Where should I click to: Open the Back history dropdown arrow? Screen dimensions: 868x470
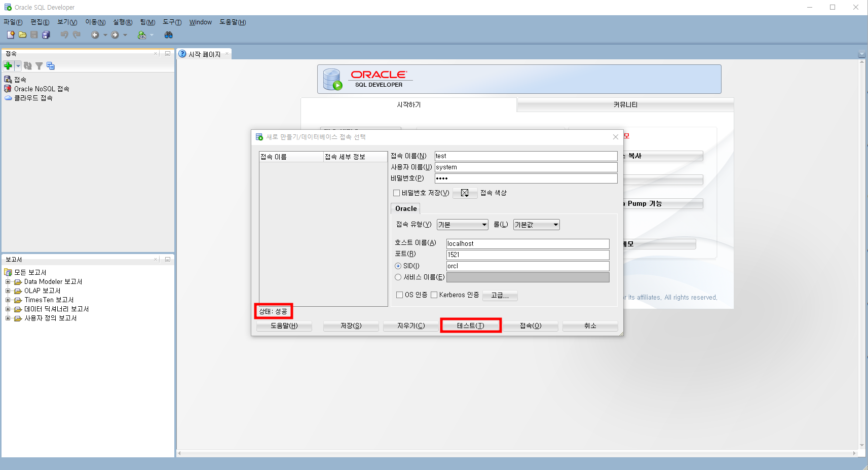click(x=105, y=35)
